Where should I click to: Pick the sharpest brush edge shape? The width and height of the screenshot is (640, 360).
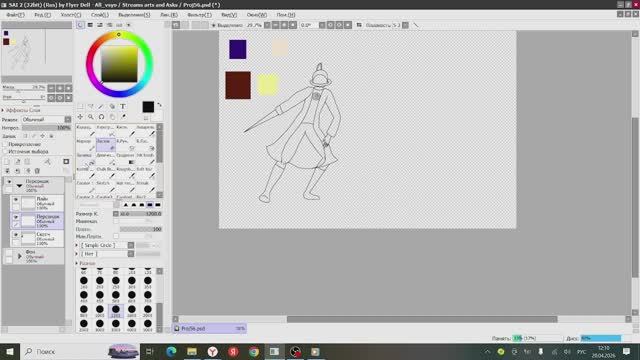click(126, 205)
